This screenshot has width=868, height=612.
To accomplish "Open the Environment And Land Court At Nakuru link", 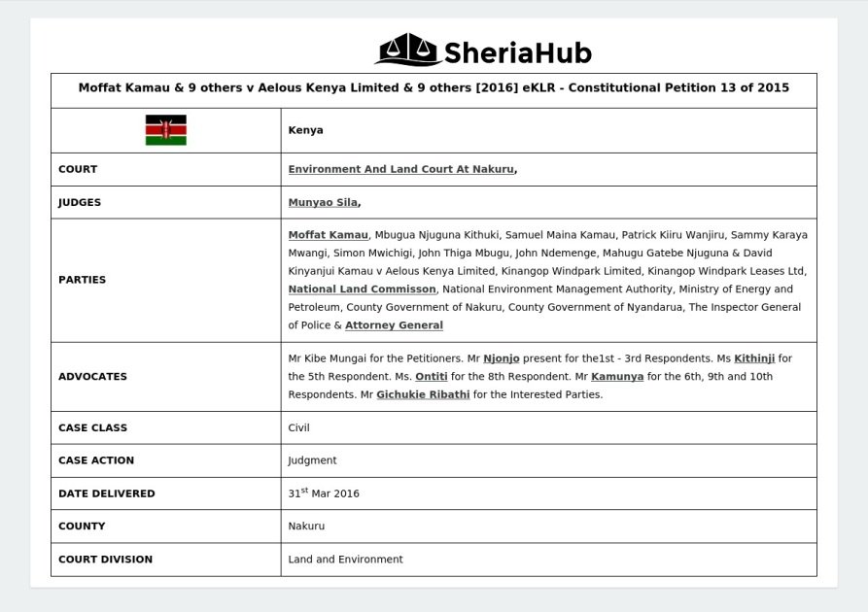I will [x=400, y=169].
